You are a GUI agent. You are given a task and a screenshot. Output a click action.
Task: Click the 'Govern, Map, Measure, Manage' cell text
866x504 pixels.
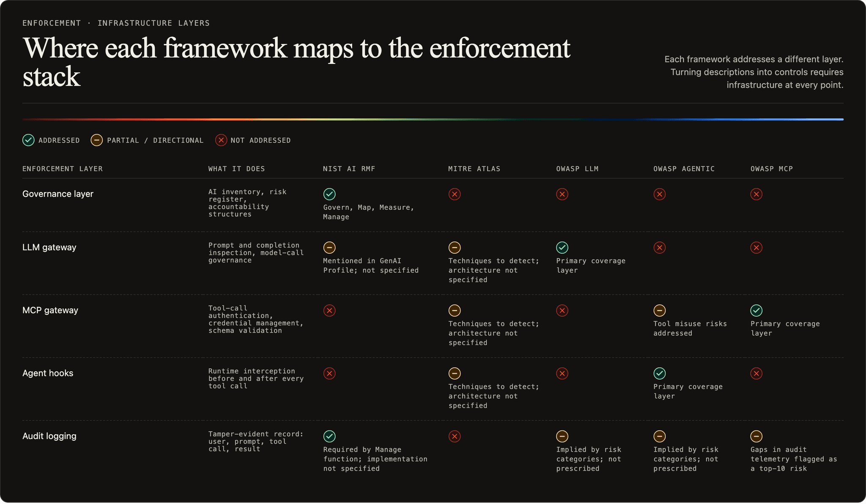pos(368,212)
